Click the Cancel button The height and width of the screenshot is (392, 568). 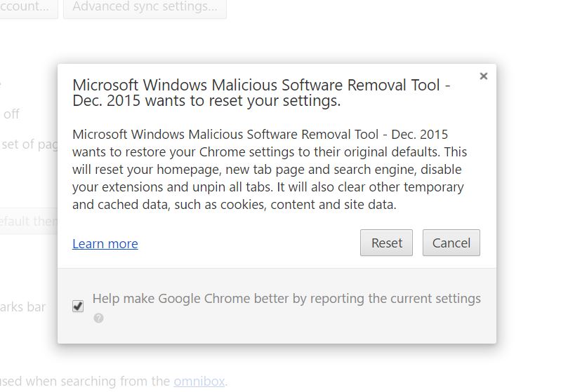[x=451, y=243]
